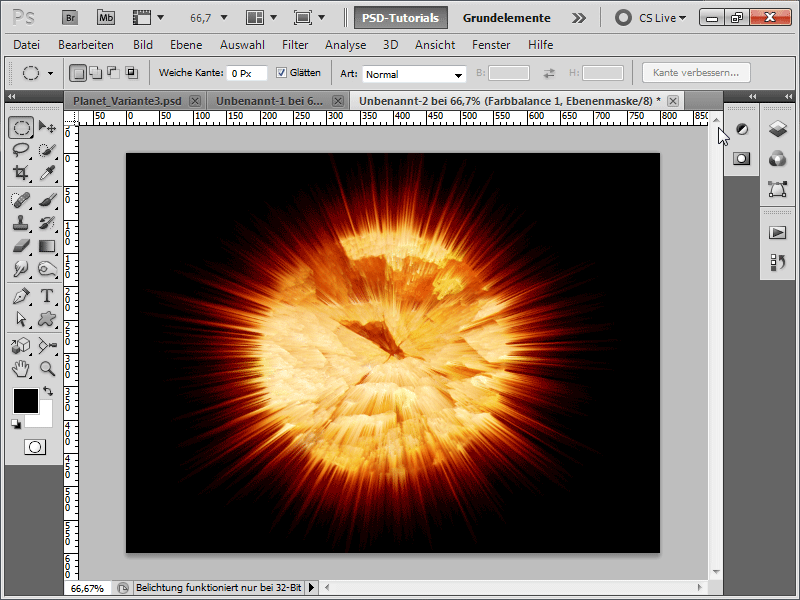
Task: Open the tool preset picker arrow
Action: (50, 73)
